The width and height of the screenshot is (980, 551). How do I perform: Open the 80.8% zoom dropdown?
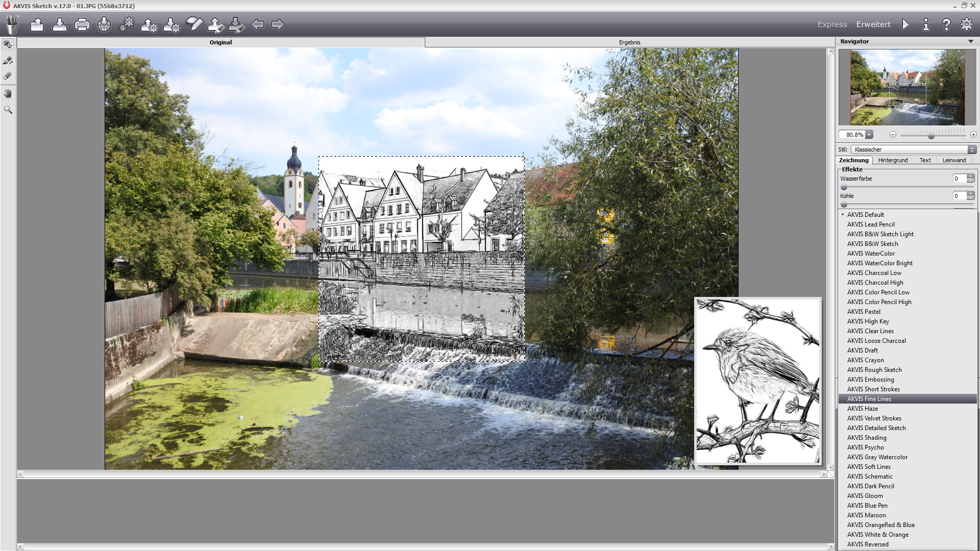[x=869, y=135]
